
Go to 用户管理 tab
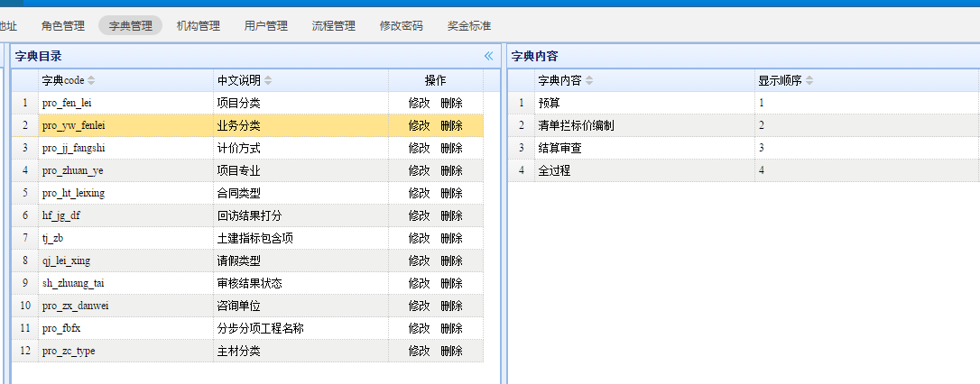[x=266, y=26]
